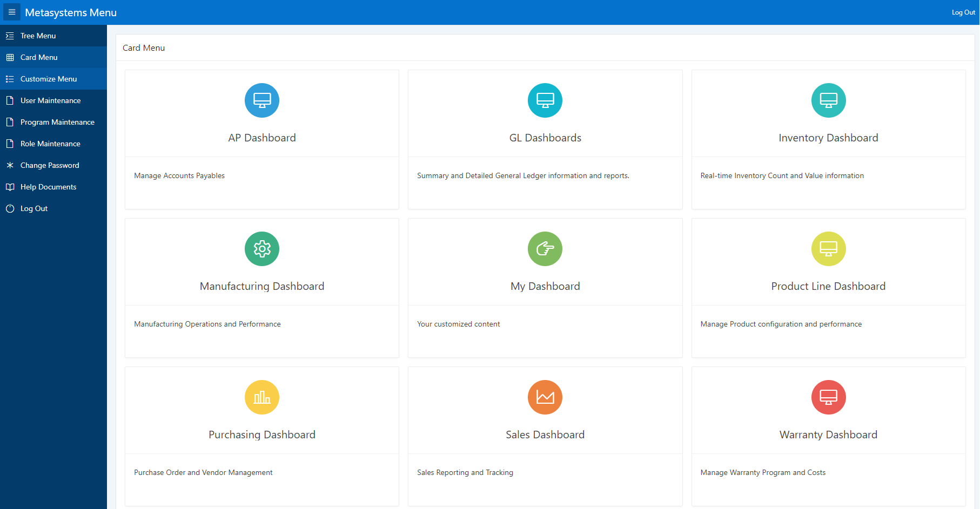
Task: Open the My Dashboard title link
Action: click(545, 286)
